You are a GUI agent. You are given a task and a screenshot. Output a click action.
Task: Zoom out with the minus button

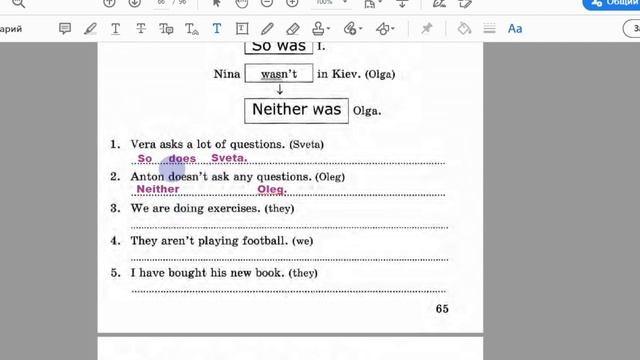pos(267,3)
